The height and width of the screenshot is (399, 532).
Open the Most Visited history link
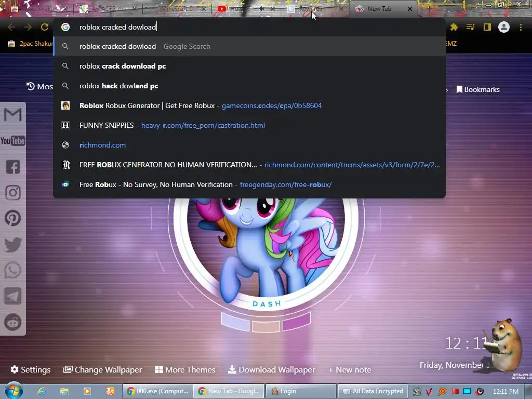39,87
